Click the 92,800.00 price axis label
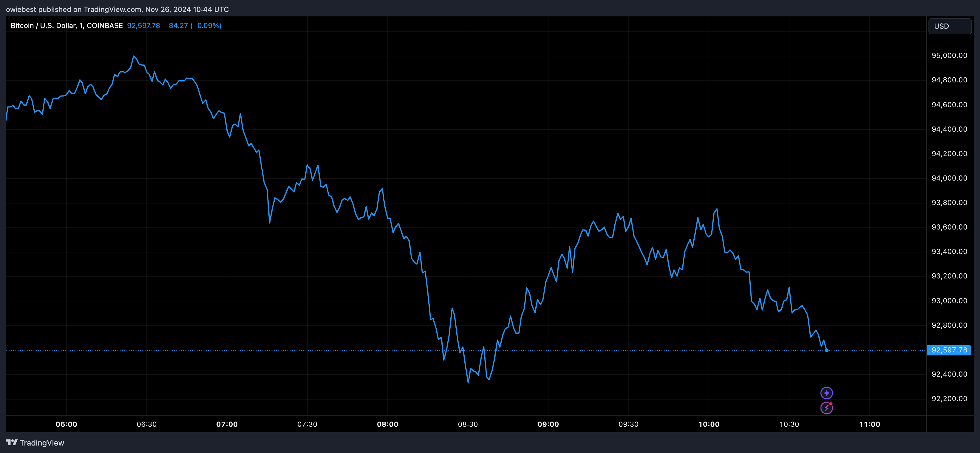The height and width of the screenshot is (453, 980). tap(949, 325)
